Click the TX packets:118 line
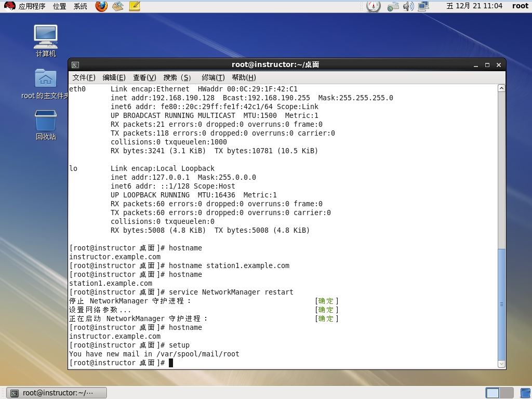 pyautogui.click(x=222, y=133)
